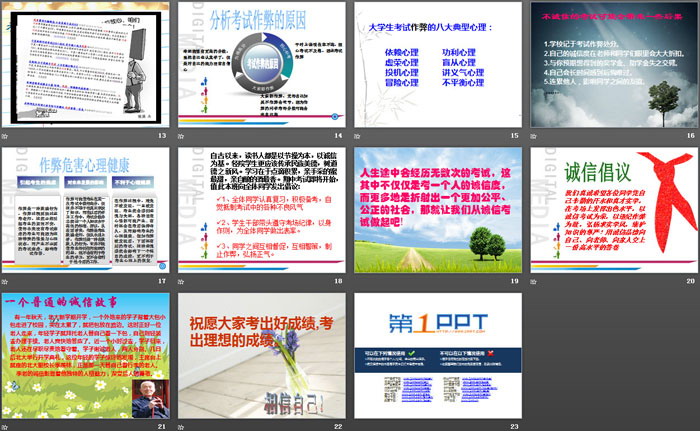Click slide number 20 label
Screen dimensions: 700x431
[x=691, y=281]
